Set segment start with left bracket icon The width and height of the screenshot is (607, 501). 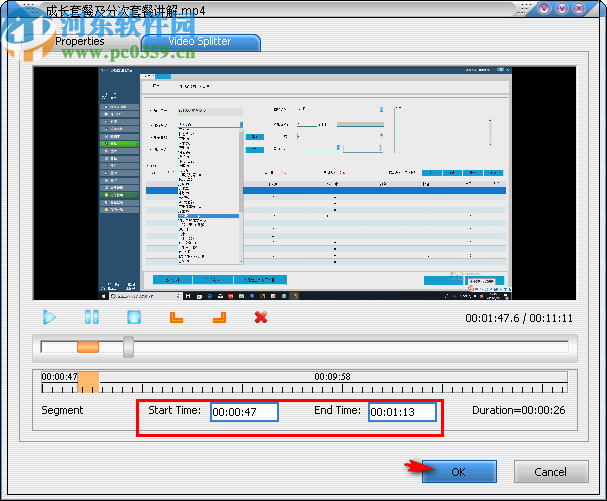[177, 317]
